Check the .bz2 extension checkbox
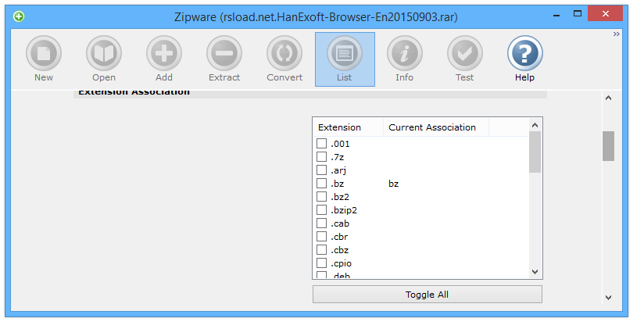Viewport: 644px width, 336px height. (x=321, y=196)
